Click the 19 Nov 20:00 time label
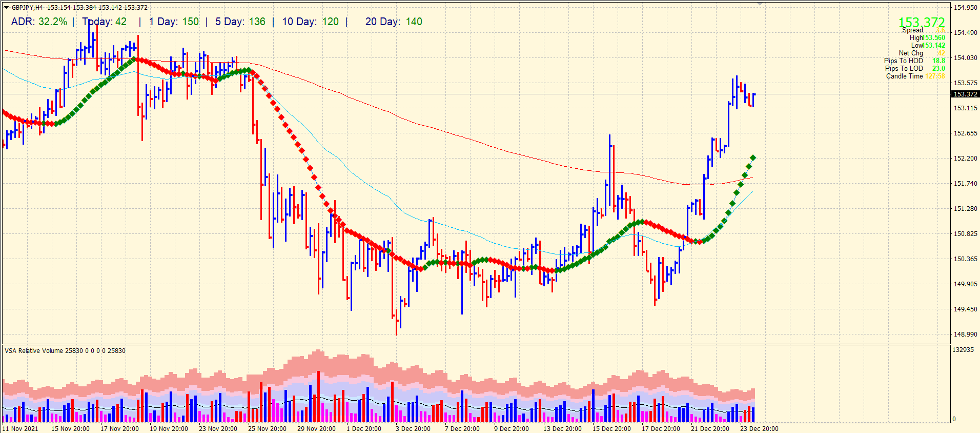The height and width of the screenshot is (433, 980). pyautogui.click(x=169, y=429)
